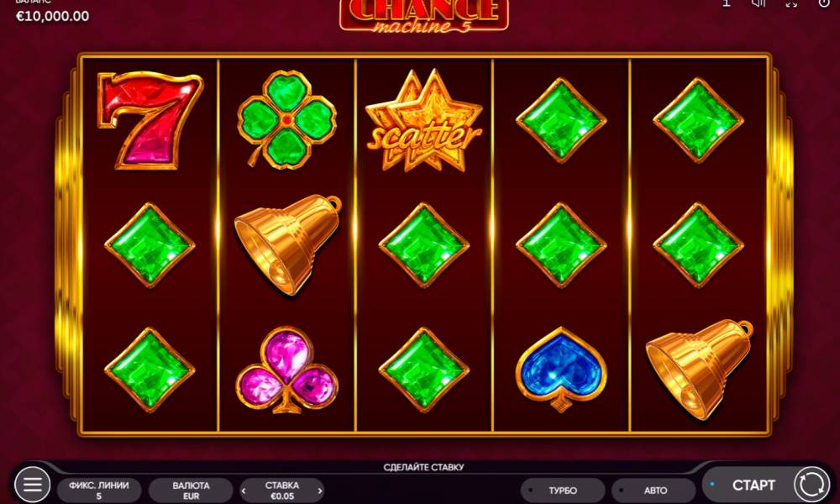The image size is (840, 504).
Task: Click the green four-leaf clover symbol
Action: [x=286, y=119]
